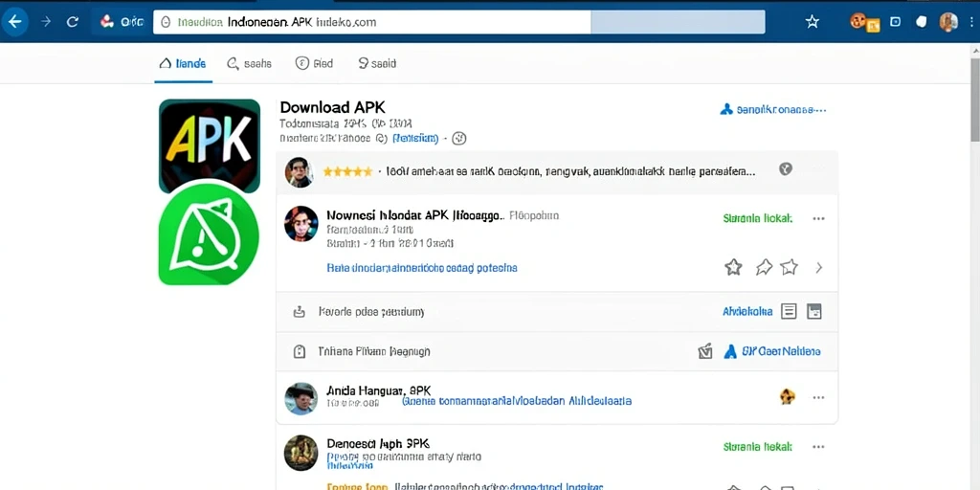Click the 'Denoesd' 9PK entry title
Screen dimensions: 980x490
(378, 444)
